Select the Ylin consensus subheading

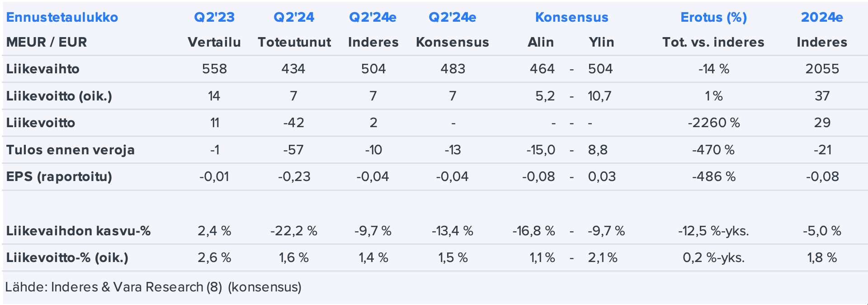pyautogui.click(x=601, y=42)
